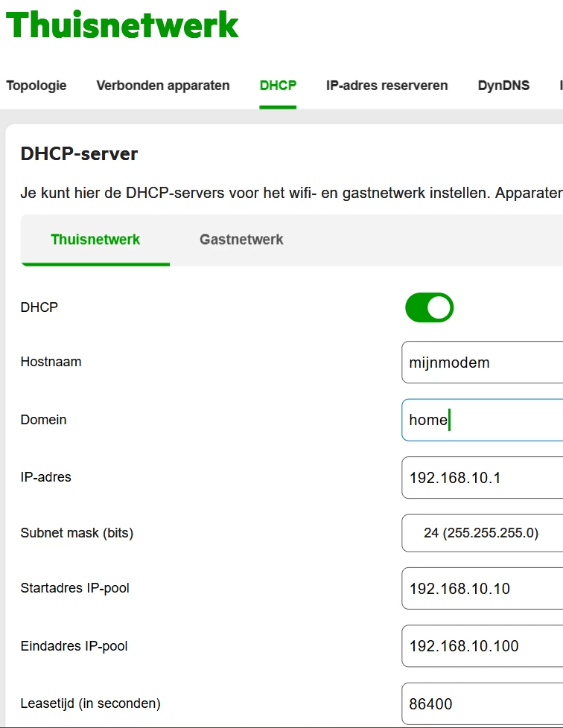Screen dimensions: 563x728
Task: Switch to the Gastnetwerk sub-tab
Action: pos(241,240)
